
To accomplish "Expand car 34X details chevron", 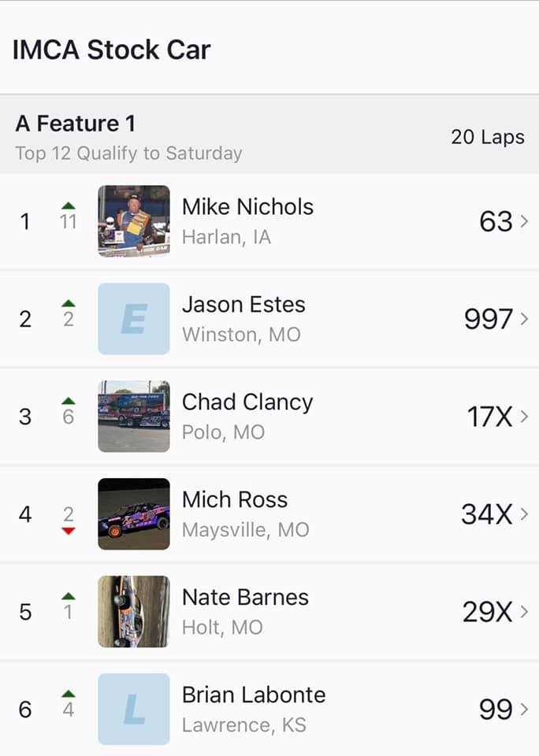I will click(x=525, y=515).
